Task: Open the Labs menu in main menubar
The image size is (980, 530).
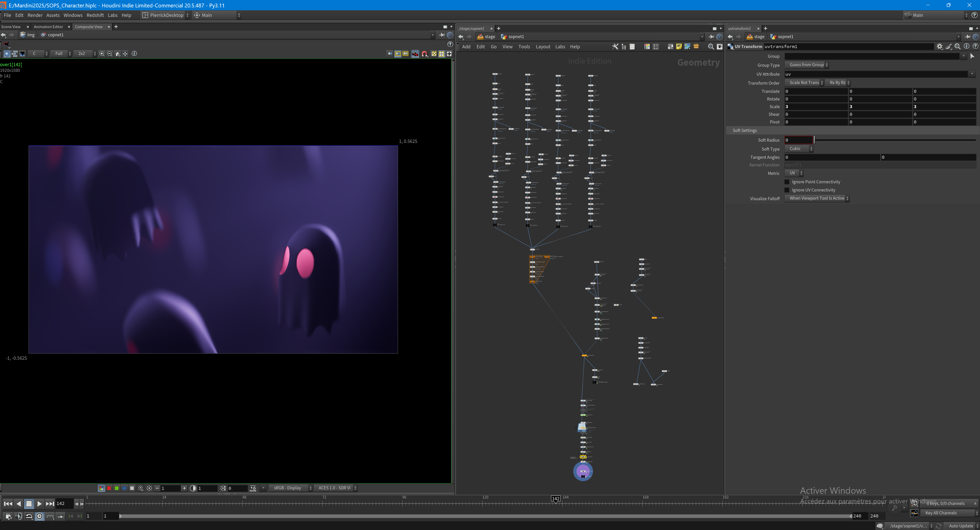Action: pyautogui.click(x=113, y=15)
